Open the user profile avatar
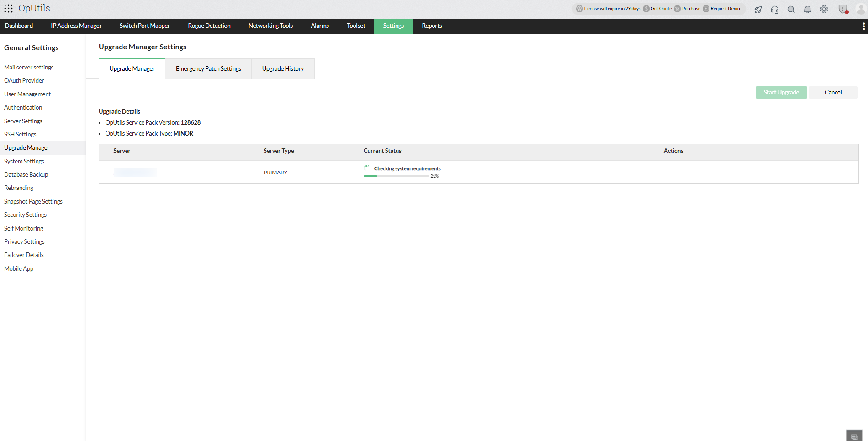868x441 pixels. [x=861, y=9]
